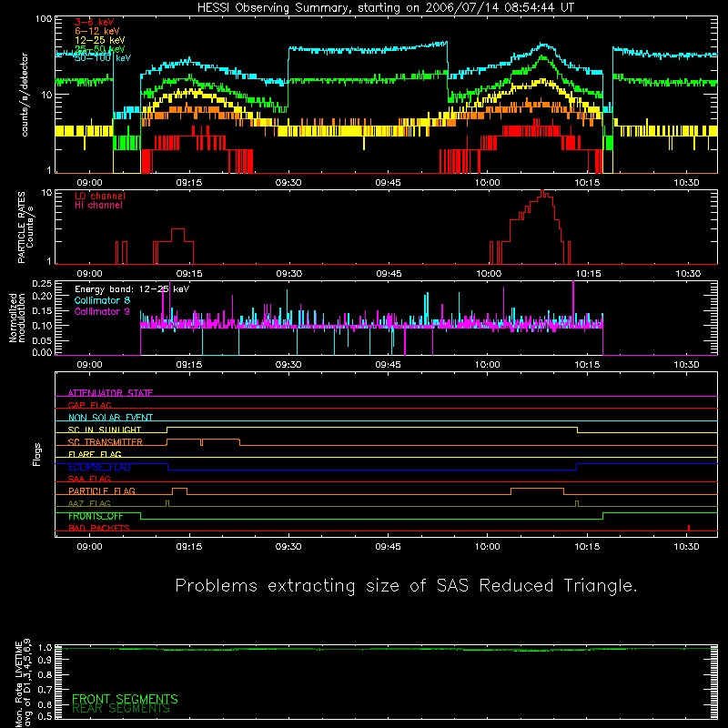The image size is (728, 728).
Task: Click the PARTICLE FLAG label
Action: click(102, 491)
